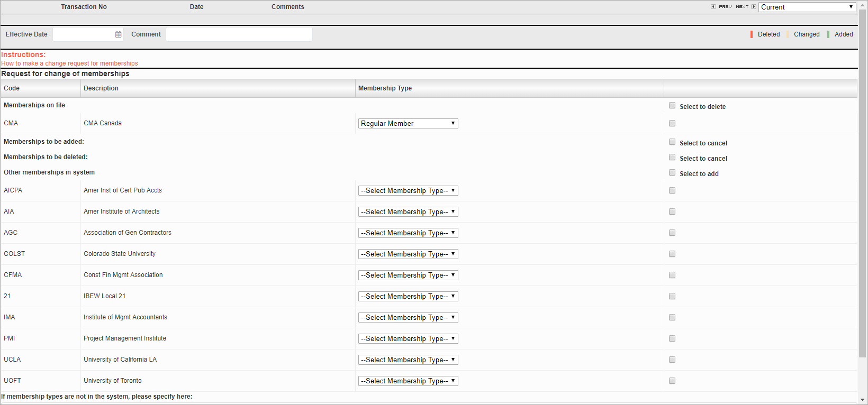Click the Transaction No column header
Image resolution: width=868 pixels, height=405 pixels.
tap(84, 7)
